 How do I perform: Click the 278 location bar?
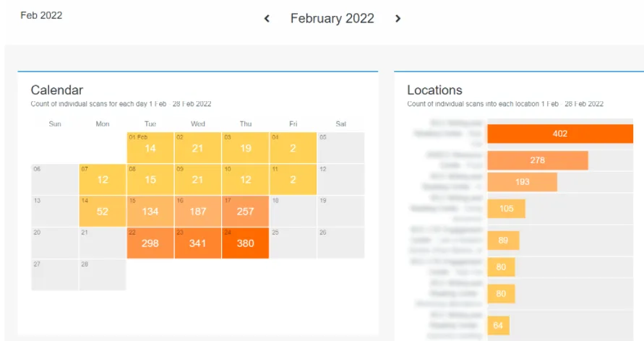(538, 160)
